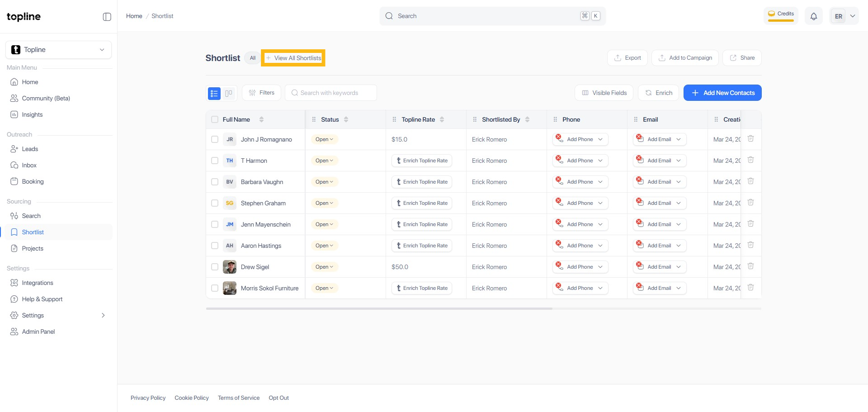
Task: Switch to board view layout
Action: [x=229, y=93]
